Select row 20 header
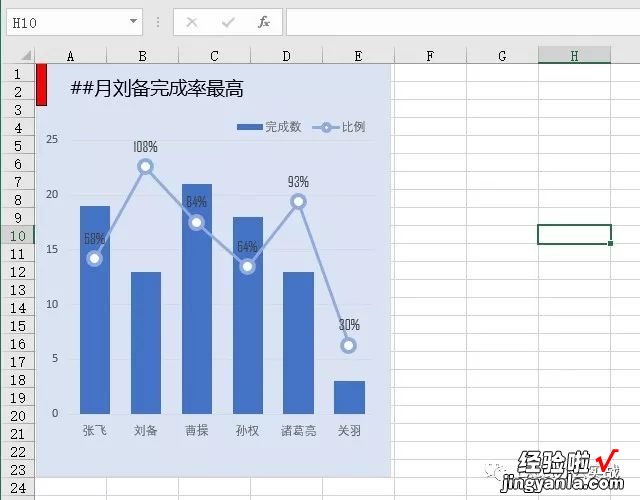 pos(18,416)
